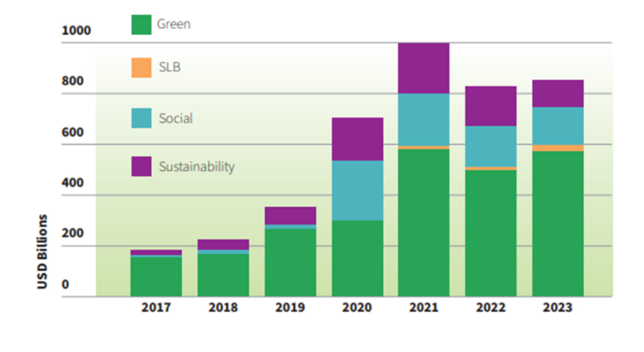Select the purple segment of 2020 bar
644x352 pixels.
pos(357,139)
